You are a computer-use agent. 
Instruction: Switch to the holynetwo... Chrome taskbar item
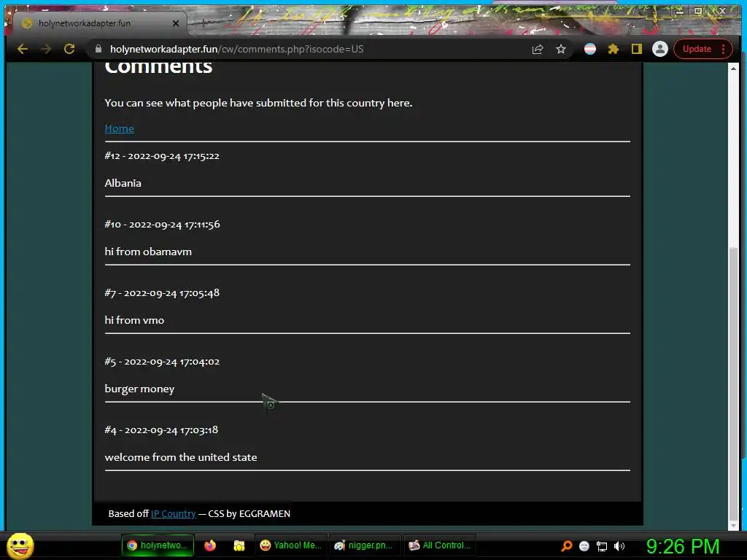point(158,545)
